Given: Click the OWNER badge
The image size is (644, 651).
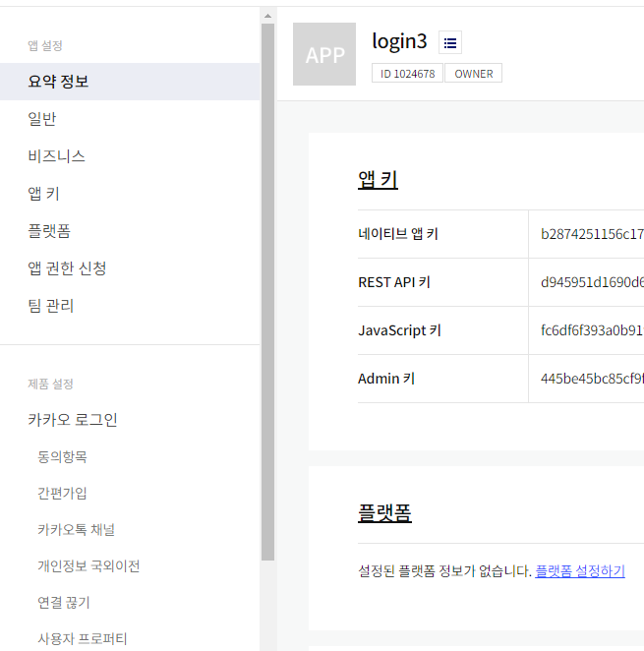Looking at the screenshot, I should 473,74.
